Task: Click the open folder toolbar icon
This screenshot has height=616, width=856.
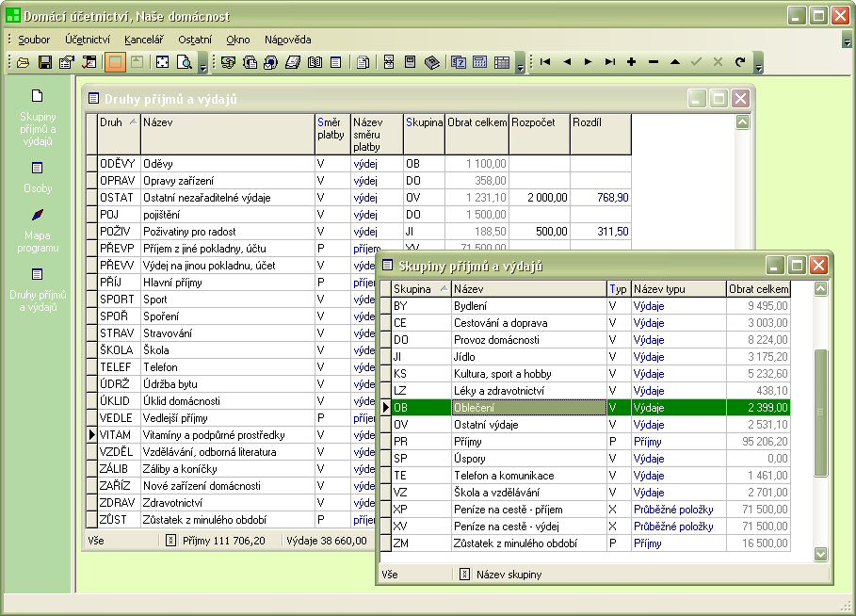Action: [x=24, y=62]
